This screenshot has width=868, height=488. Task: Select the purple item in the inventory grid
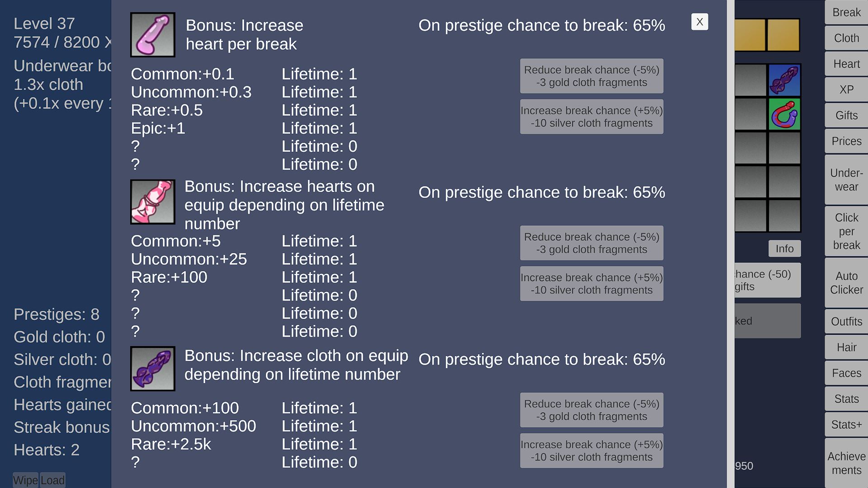coord(784,80)
